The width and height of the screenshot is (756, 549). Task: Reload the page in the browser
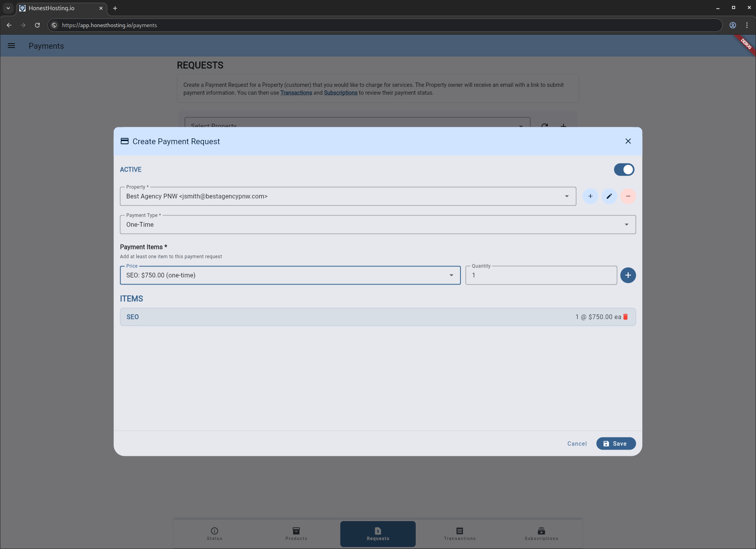click(x=37, y=25)
